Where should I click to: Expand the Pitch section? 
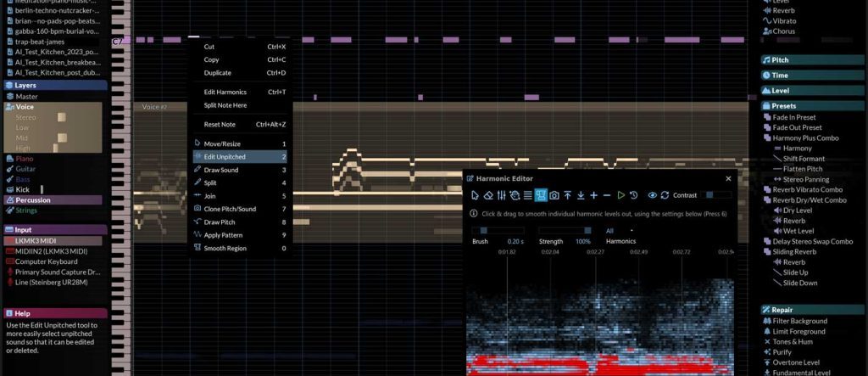[812, 60]
